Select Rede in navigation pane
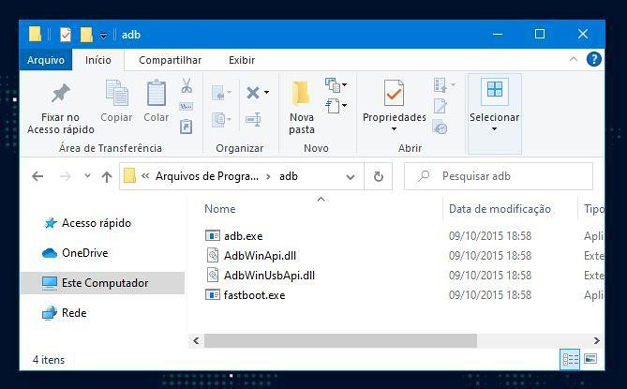 pyautogui.click(x=74, y=313)
